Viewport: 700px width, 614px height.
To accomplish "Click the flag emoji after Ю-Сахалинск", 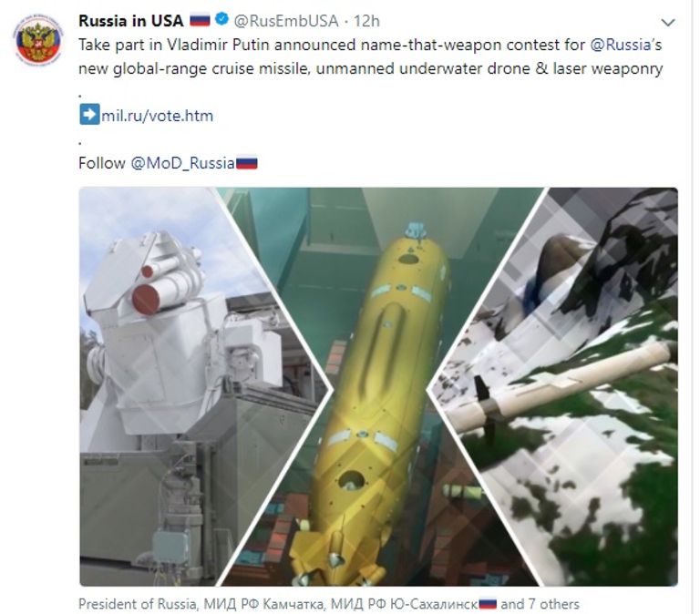I will [488, 605].
